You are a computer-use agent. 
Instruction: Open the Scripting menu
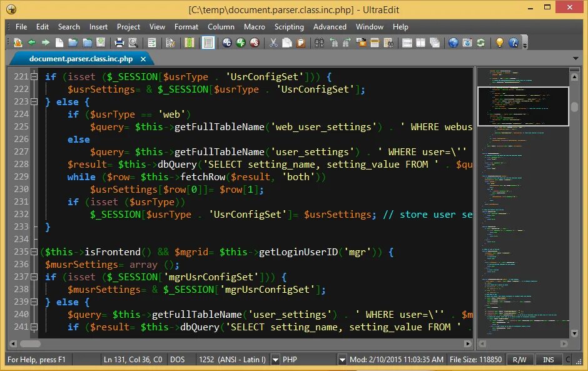[x=289, y=27]
